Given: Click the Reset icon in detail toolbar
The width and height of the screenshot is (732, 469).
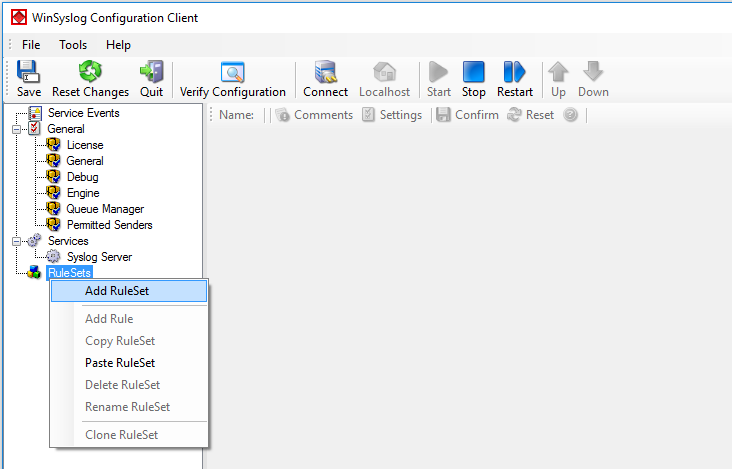Looking at the screenshot, I should click(x=514, y=115).
